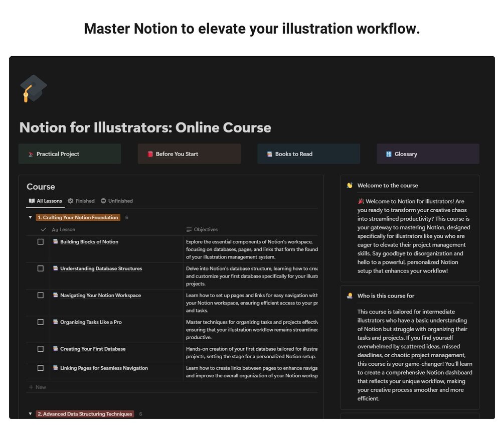The width and height of the screenshot is (504, 428).
Task: Click the Objectives column lines icon
Action: 189,230
